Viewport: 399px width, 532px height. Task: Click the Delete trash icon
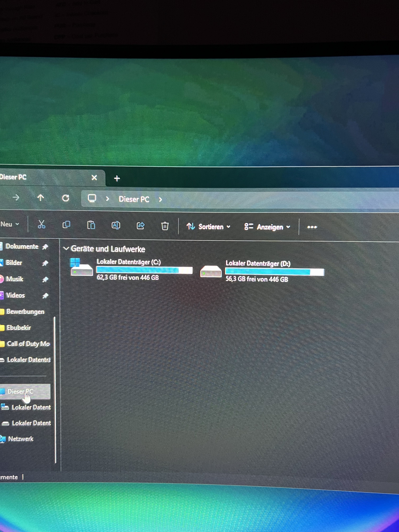(x=165, y=226)
